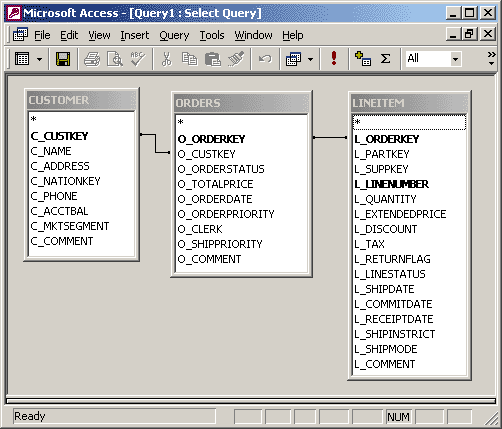Viewport: 502px width, 429px height.
Task: Maximize the Microsoft Access application window
Action: [470, 13]
